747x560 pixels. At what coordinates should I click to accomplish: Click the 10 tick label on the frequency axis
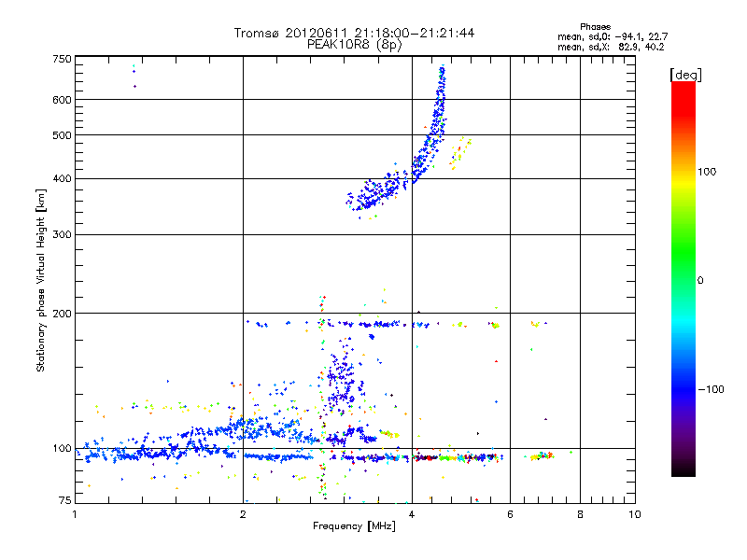coord(634,514)
